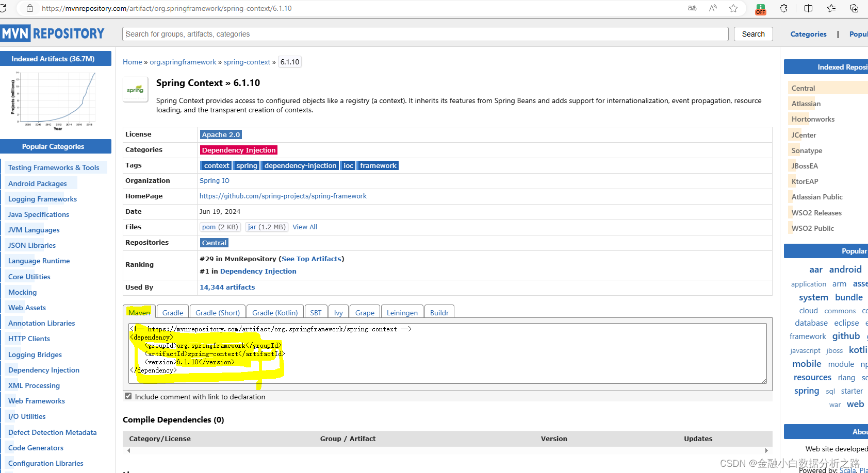Open Atlassian repository link
Viewport: 868px width, 473px height.
[806, 104]
